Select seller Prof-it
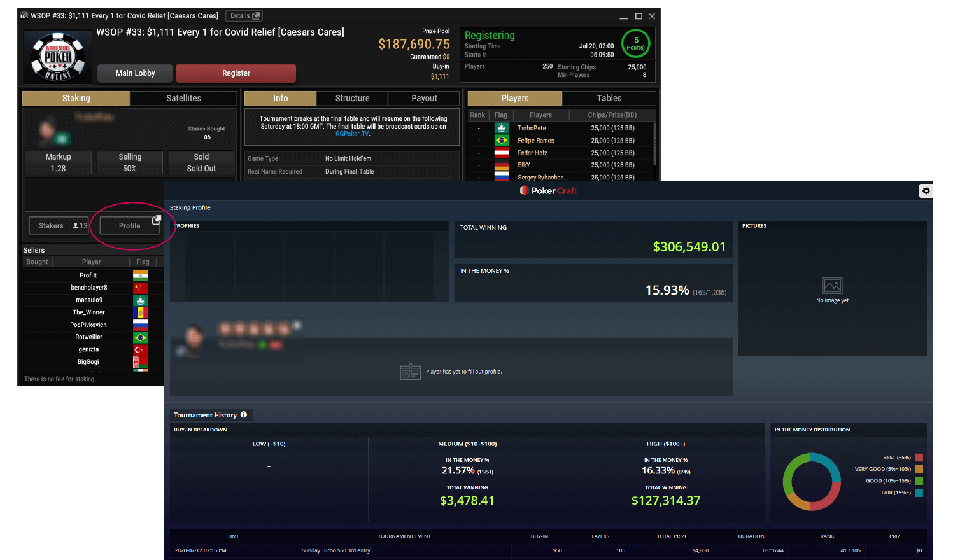This screenshot has width=953, height=560. [x=88, y=276]
